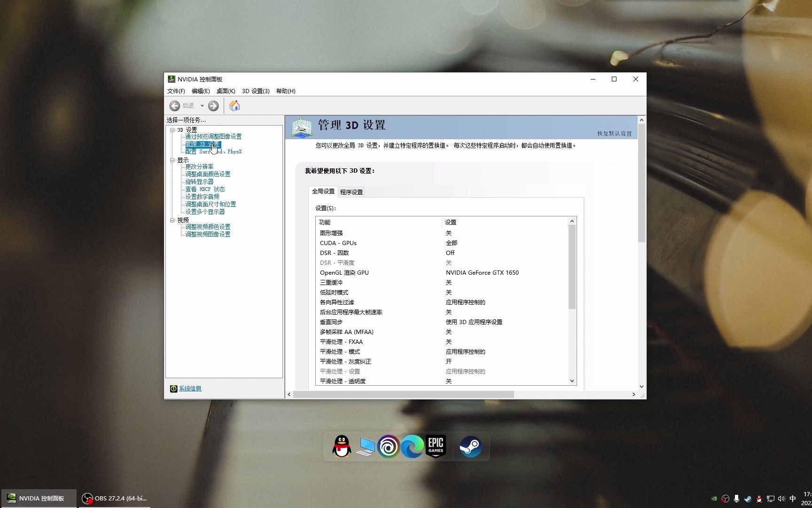Click settings list scroll up arrow
The height and width of the screenshot is (508, 812).
(x=572, y=221)
